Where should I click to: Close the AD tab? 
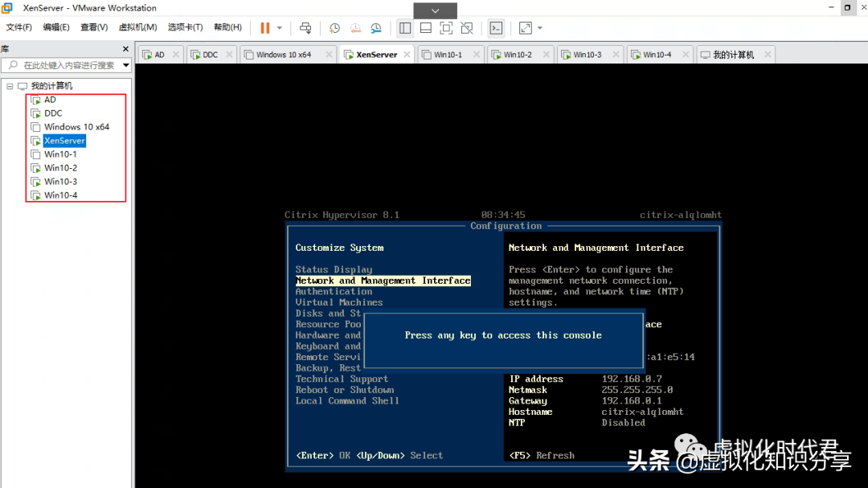[x=176, y=55]
